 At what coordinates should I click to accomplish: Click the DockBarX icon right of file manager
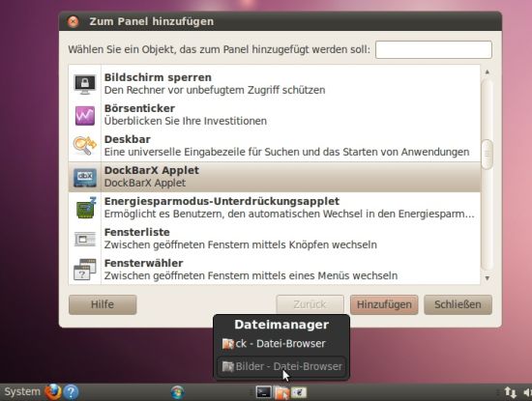click(299, 392)
